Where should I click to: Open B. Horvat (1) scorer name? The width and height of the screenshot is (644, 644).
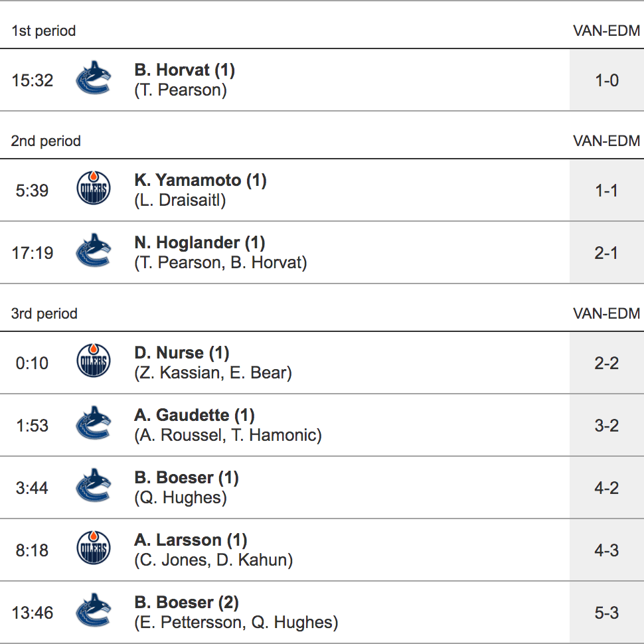(x=185, y=70)
